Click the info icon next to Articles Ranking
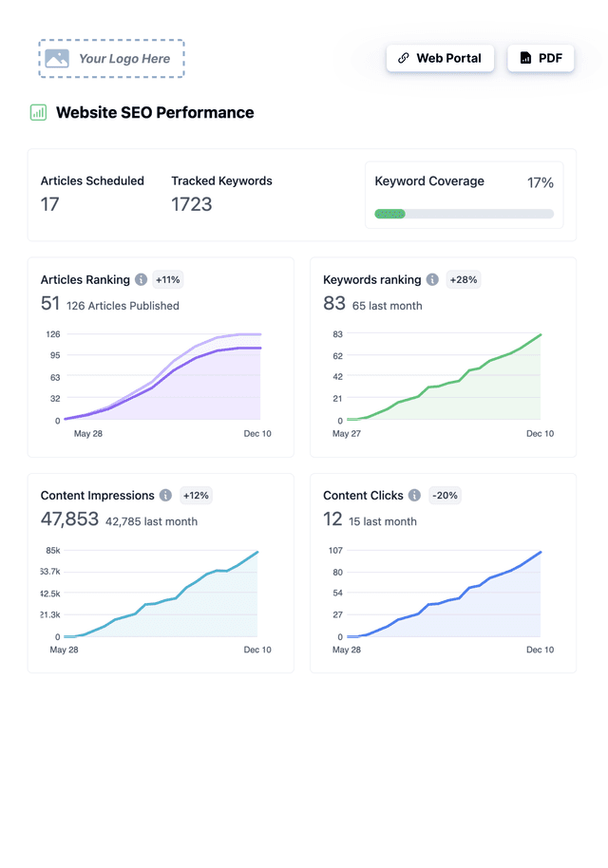Screen dimensions: 608x868 pyautogui.click(x=141, y=279)
